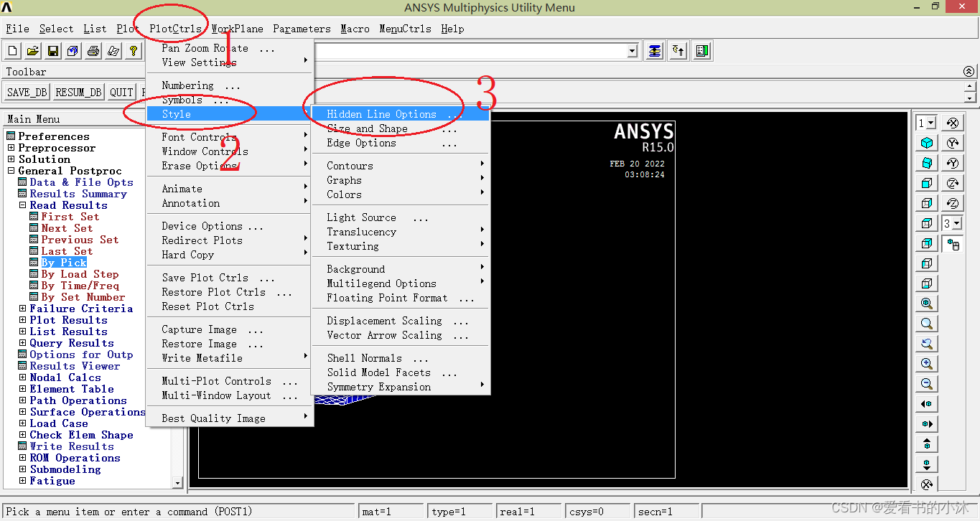Click the SAVE_DB toolbar button
This screenshot has height=521, width=980.
(x=27, y=93)
